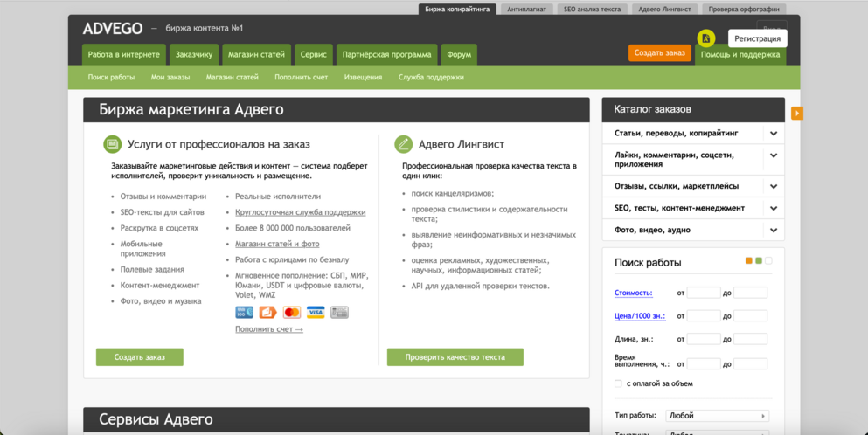Open the 'Магазин статей и фото' link
The image size is (868, 435).
pyautogui.click(x=277, y=244)
